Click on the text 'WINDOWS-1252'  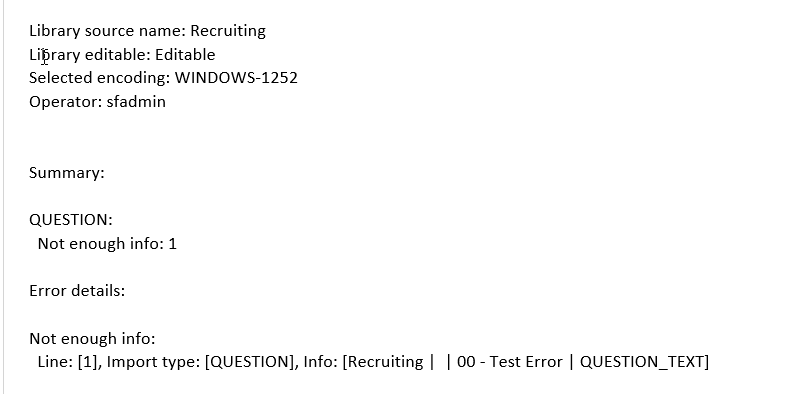(236, 78)
